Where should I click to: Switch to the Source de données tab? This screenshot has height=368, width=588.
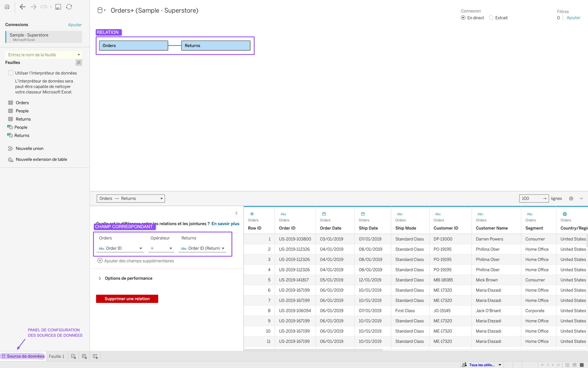(23, 356)
